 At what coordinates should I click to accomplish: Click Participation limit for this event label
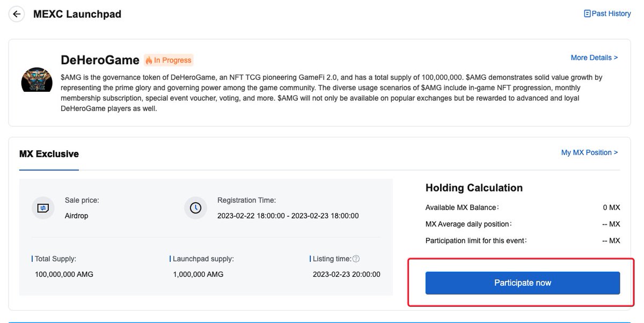(x=476, y=240)
